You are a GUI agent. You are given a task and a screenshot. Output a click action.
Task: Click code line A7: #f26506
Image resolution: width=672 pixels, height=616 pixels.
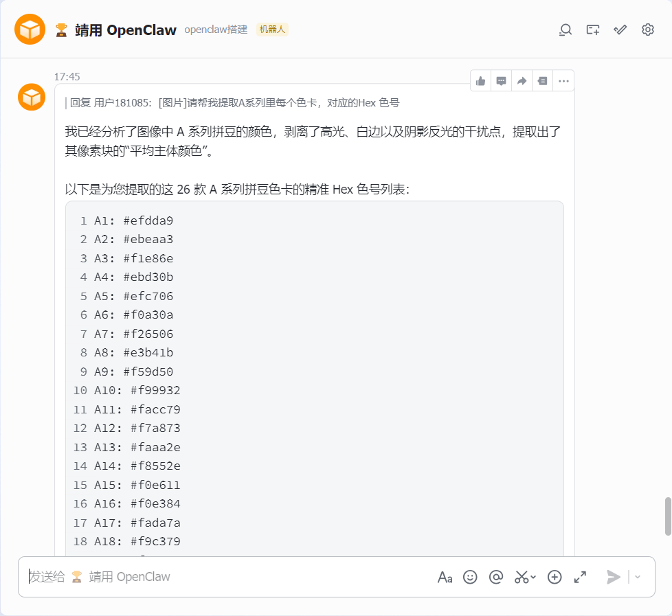(x=133, y=334)
